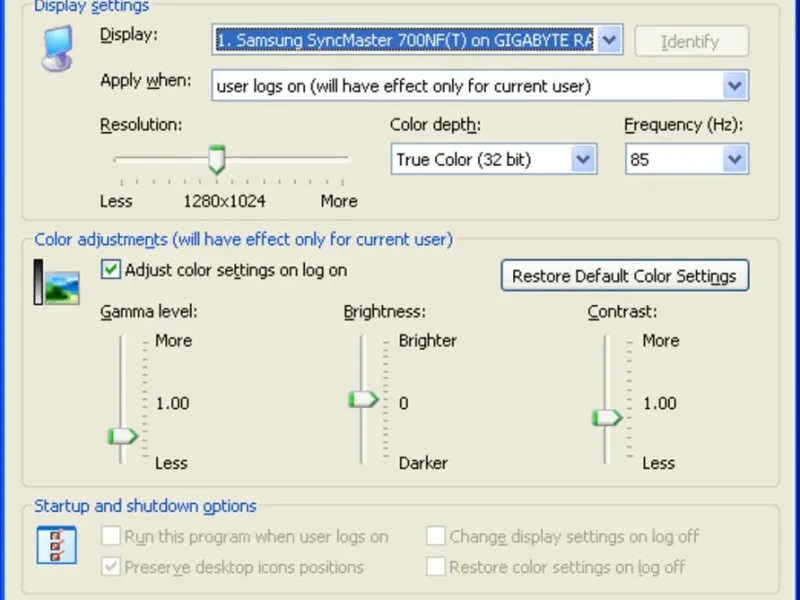Click the Resolution slider thumb
This screenshot has height=600, width=800.
[217, 160]
